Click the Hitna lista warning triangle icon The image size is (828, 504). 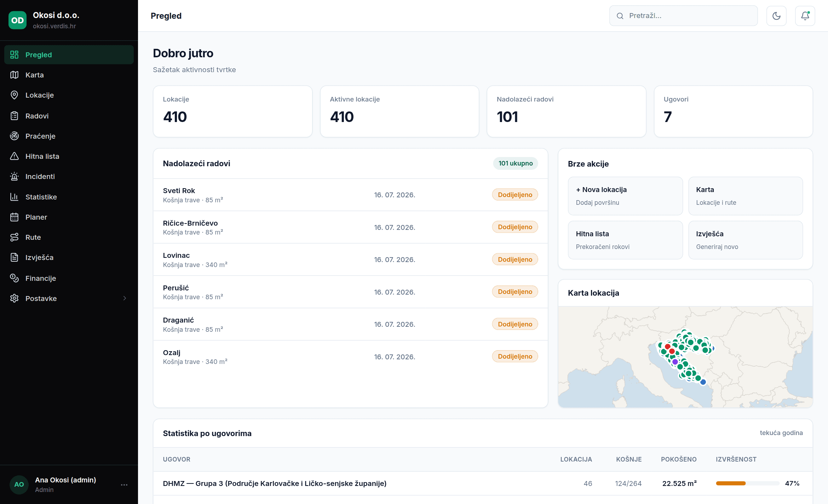(x=14, y=156)
